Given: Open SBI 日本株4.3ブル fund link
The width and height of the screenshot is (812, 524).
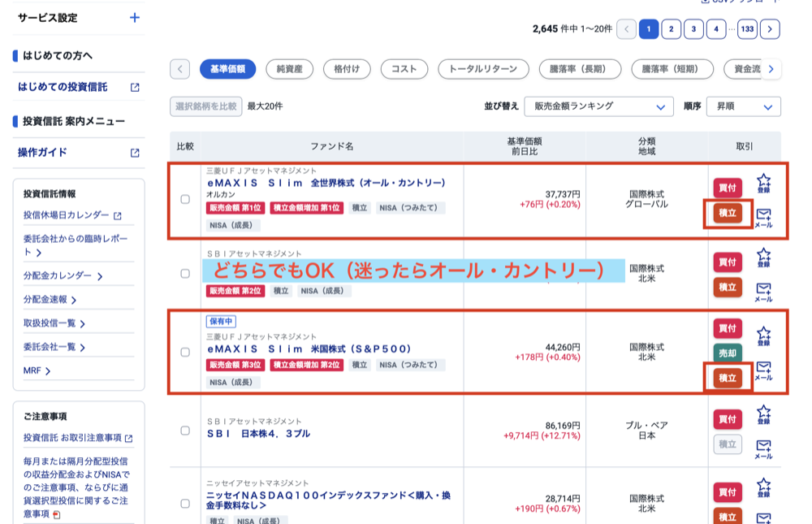Looking at the screenshot, I should [258, 433].
